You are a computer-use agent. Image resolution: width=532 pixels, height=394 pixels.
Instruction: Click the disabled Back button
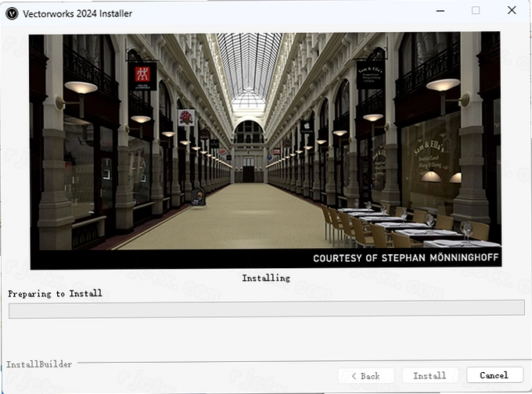[x=366, y=376]
